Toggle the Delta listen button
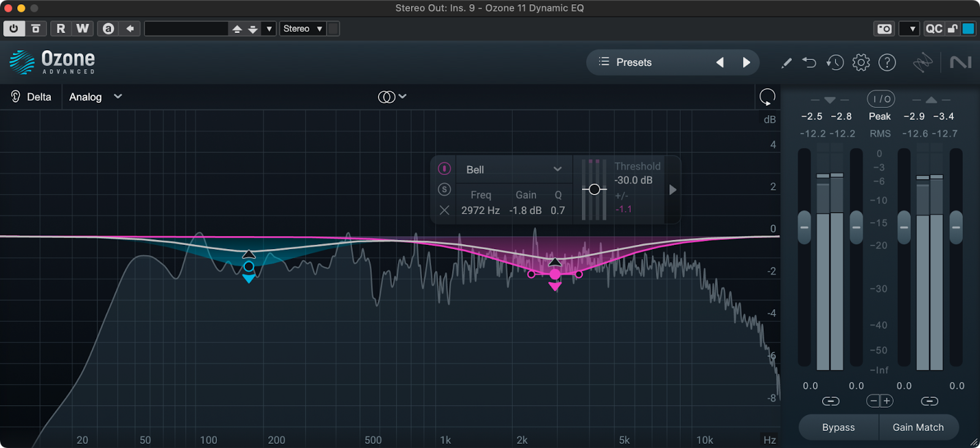980x448 pixels. 31,97
